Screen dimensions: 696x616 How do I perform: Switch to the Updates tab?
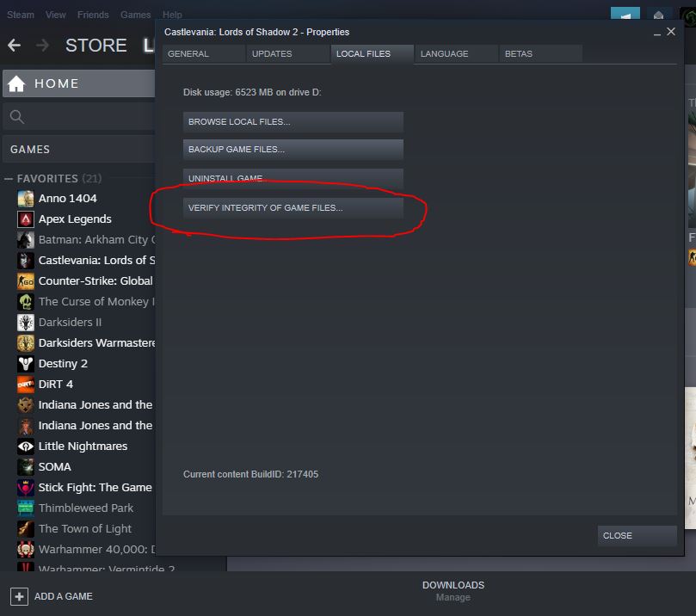[x=287, y=53]
